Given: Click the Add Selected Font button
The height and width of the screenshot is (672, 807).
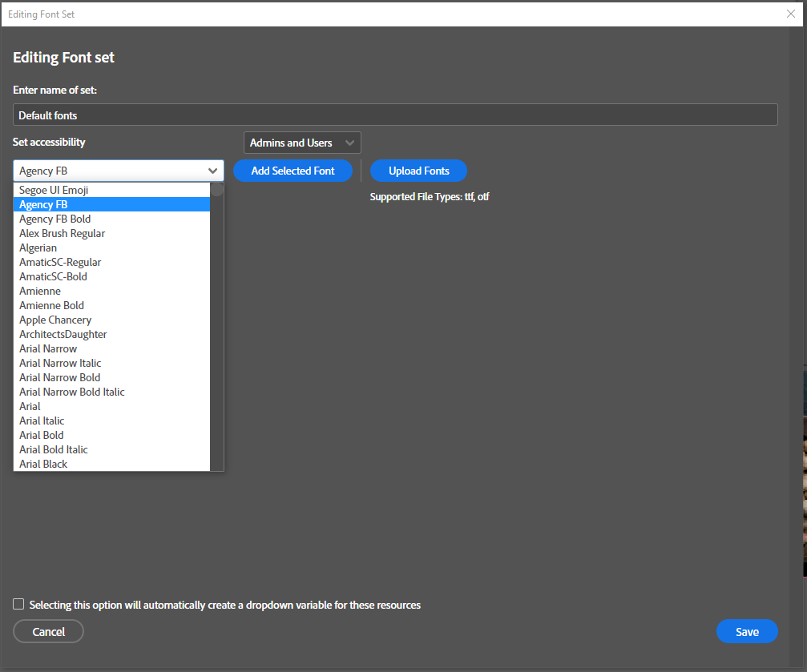Looking at the screenshot, I should click(293, 171).
